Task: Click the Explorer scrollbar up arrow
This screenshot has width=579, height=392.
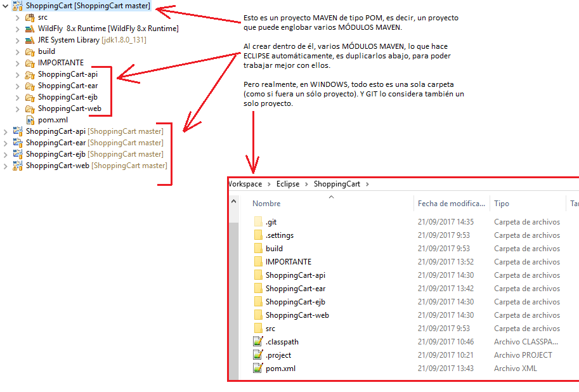Action: click(234, 201)
